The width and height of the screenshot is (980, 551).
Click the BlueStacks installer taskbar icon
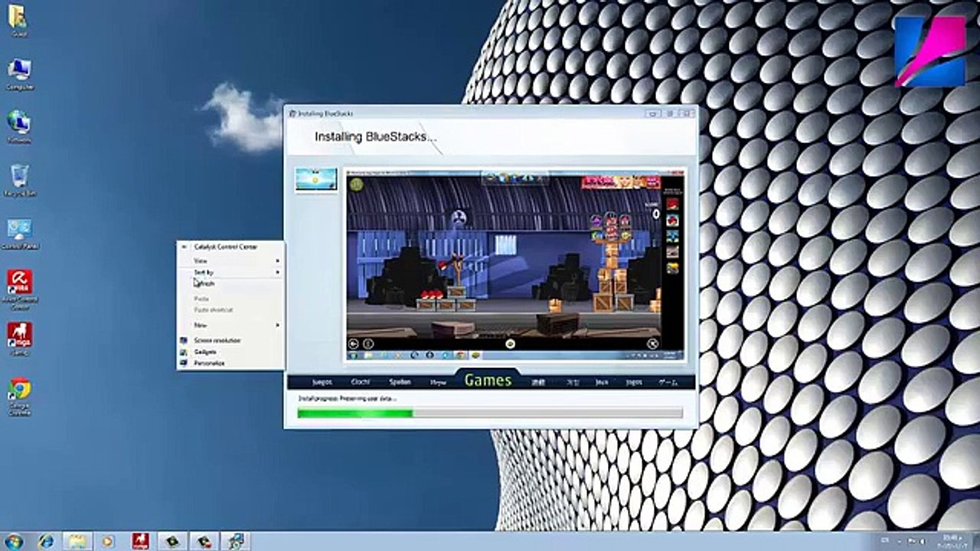236,541
